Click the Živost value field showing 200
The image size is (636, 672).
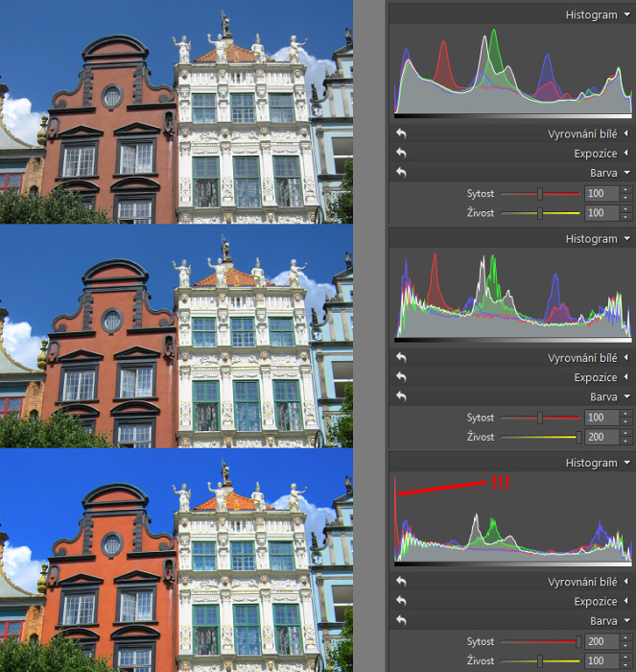click(x=601, y=437)
